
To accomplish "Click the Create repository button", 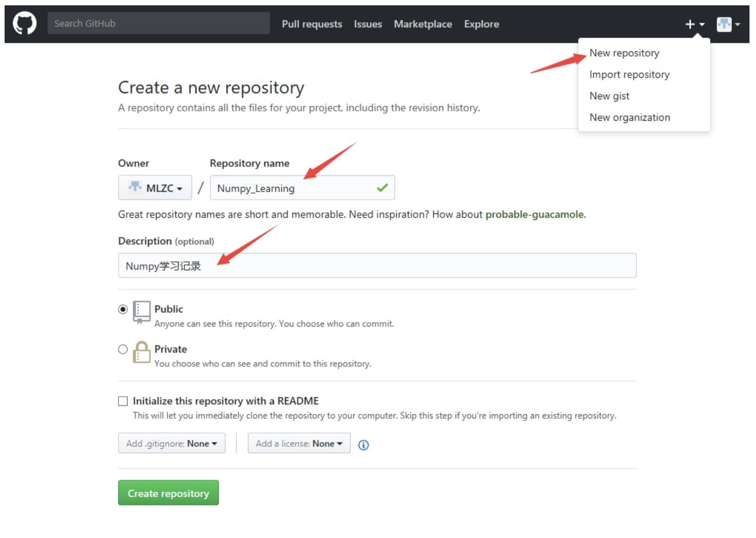I will coord(169,493).
